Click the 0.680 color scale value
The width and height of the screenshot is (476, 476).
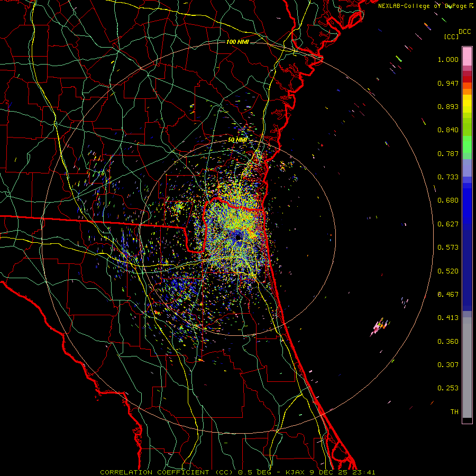click(448, 200)
